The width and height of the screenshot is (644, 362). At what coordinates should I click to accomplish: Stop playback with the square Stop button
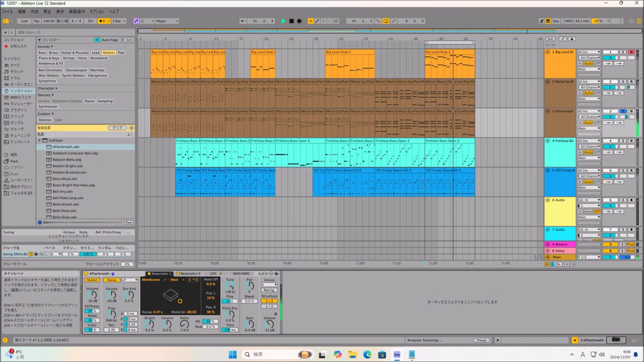(291, 21)
